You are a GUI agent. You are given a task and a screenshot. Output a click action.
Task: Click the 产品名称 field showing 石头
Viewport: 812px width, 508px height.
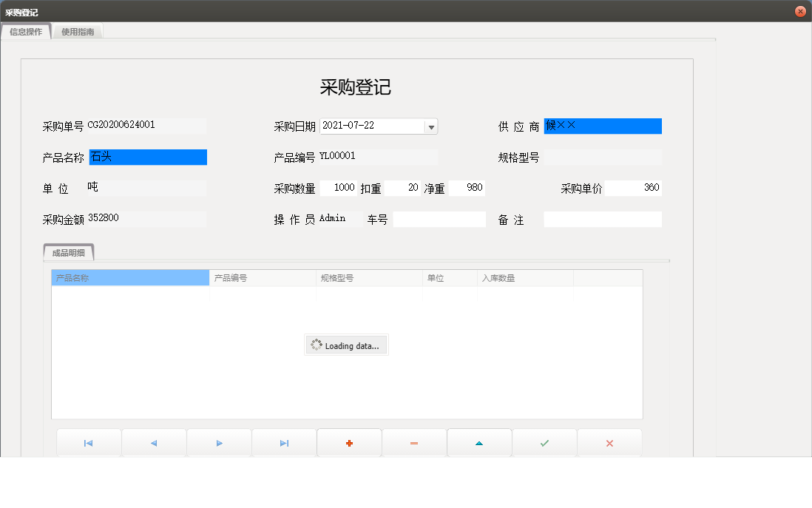point(148,157)
